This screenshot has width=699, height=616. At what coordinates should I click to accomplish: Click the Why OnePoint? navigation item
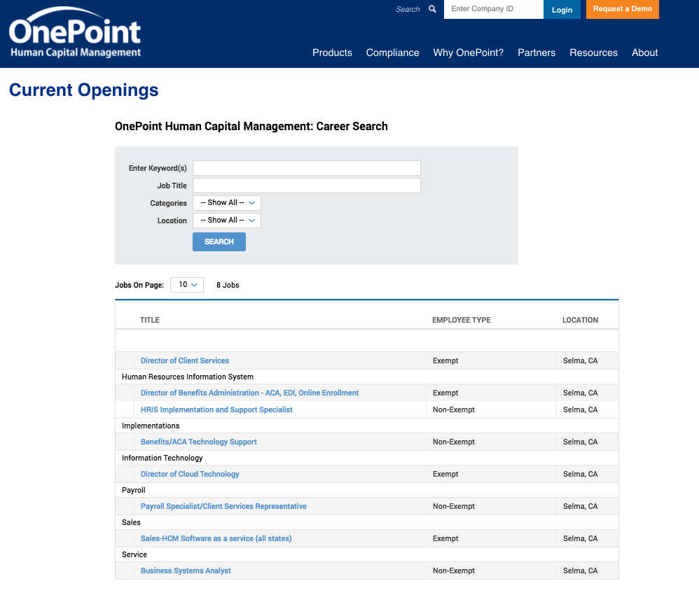[468, 52]
